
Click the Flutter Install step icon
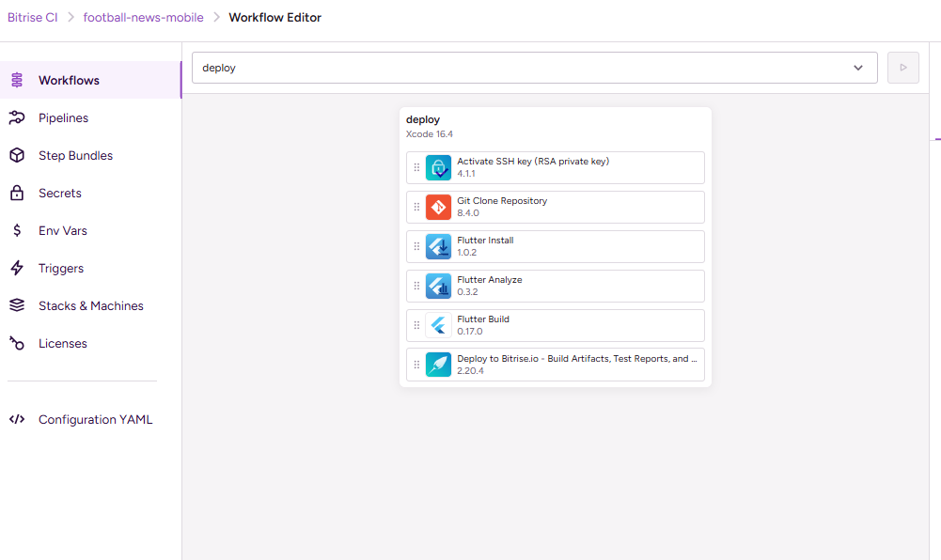(438, 247)
